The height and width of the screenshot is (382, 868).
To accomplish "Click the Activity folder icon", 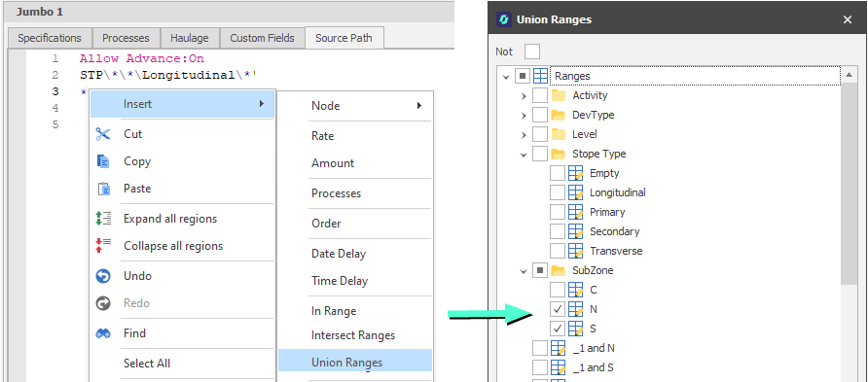I will [559, 95].
